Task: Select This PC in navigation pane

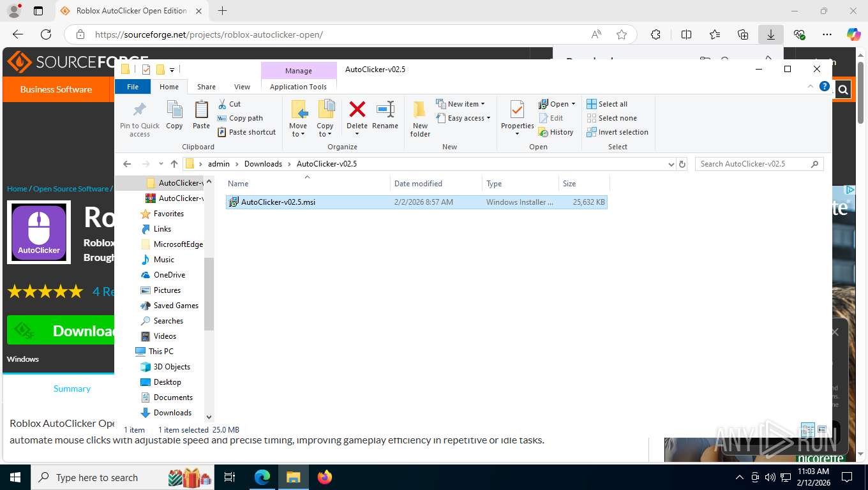Action: [x=160, y=352]
